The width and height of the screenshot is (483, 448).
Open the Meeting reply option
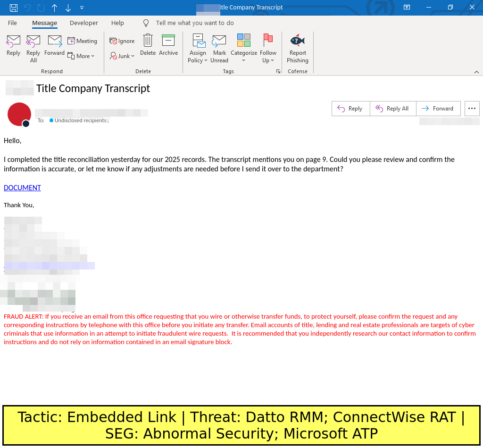pos(82,41)
